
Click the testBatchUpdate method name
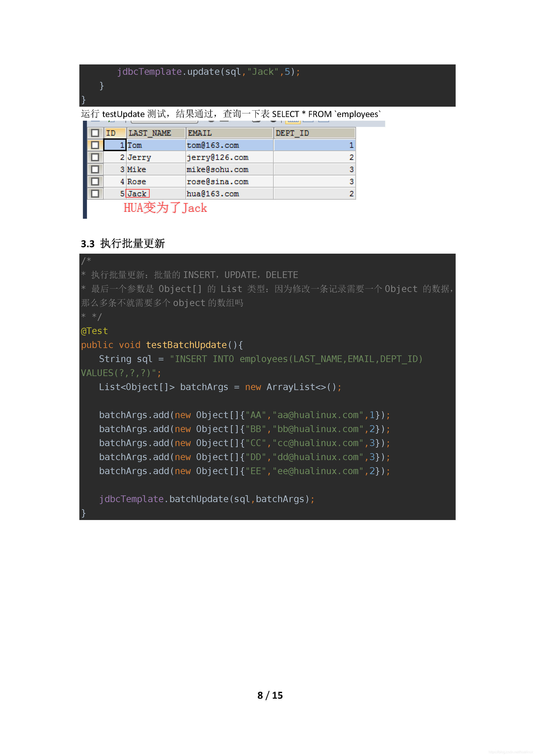(187, 345)
